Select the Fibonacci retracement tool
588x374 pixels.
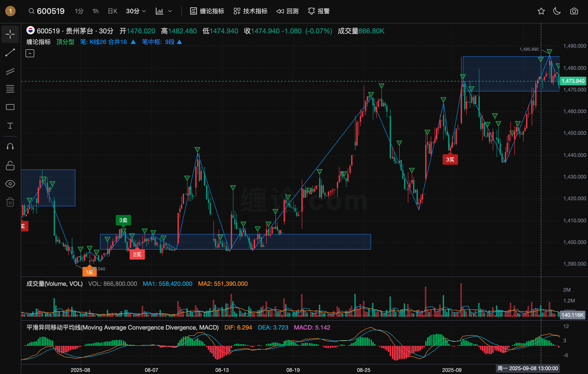coord(10,89)
